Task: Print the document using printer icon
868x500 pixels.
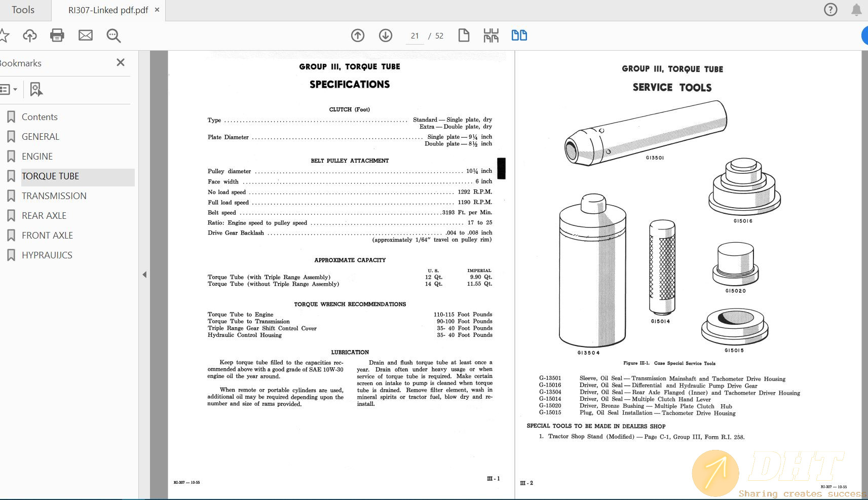Action: tap(57, 35)
